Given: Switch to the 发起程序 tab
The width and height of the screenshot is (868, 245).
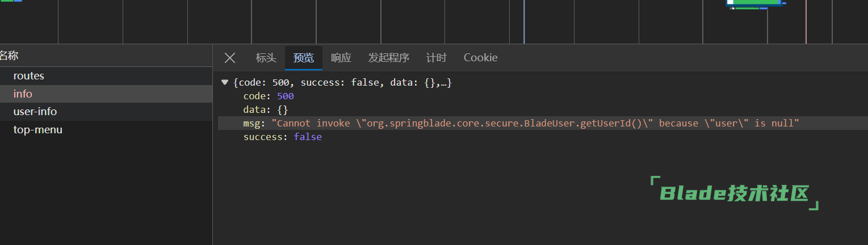Looking at the screenshot, I should (x=388, y=58).
